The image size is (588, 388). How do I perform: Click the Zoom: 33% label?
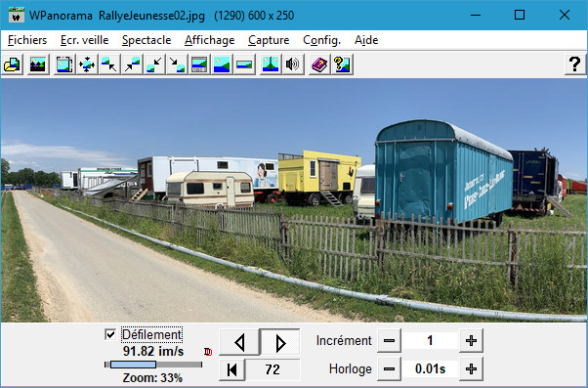[152, 377]
